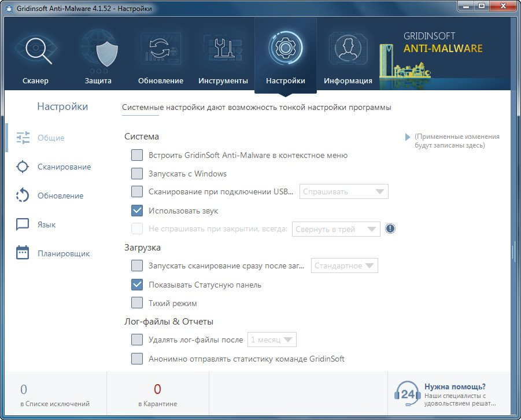Select Общие settings section

(x=51, y=138)
